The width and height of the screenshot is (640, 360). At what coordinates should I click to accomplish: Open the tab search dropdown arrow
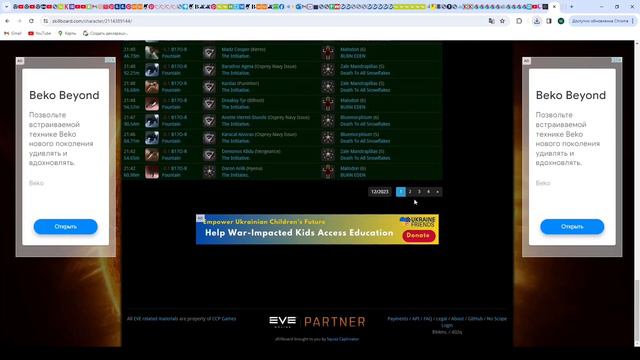(7, 7)
